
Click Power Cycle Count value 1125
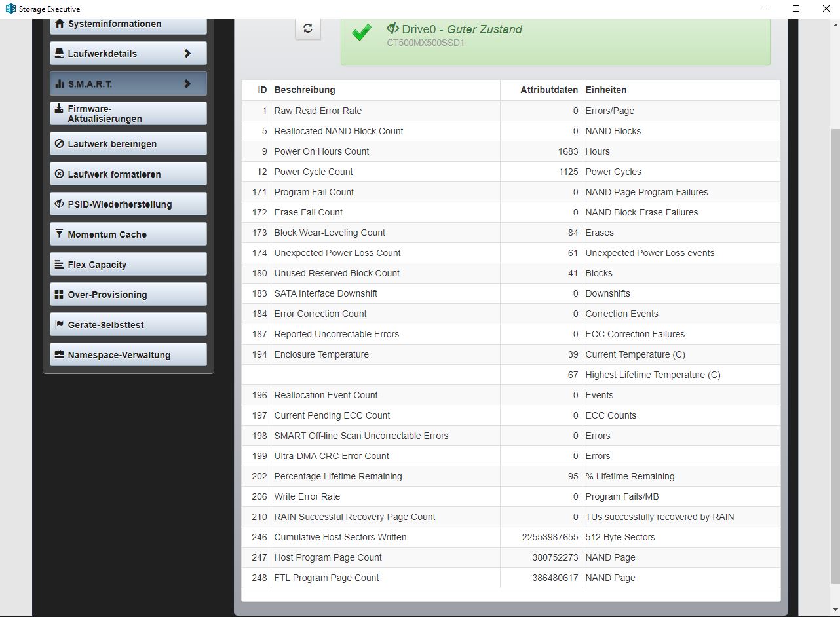(568, 172)
